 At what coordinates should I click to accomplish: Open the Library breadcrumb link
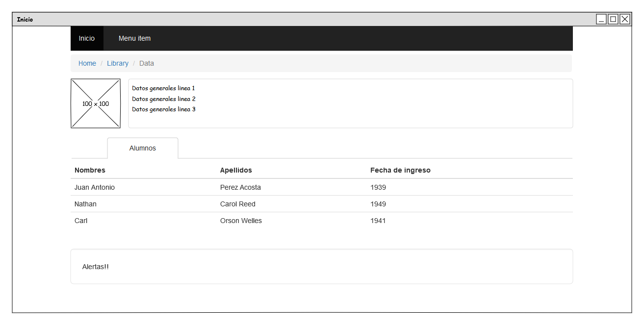[118, 63]
